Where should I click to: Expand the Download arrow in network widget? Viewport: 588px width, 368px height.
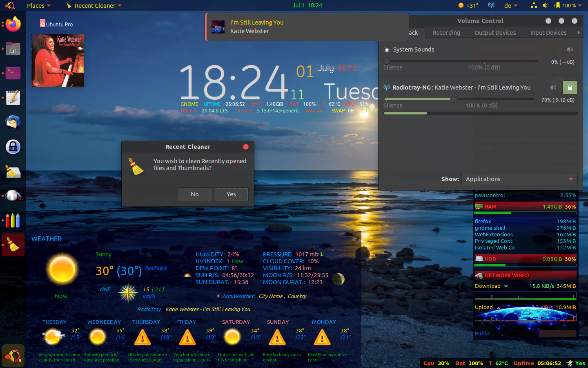pos(506,286)
